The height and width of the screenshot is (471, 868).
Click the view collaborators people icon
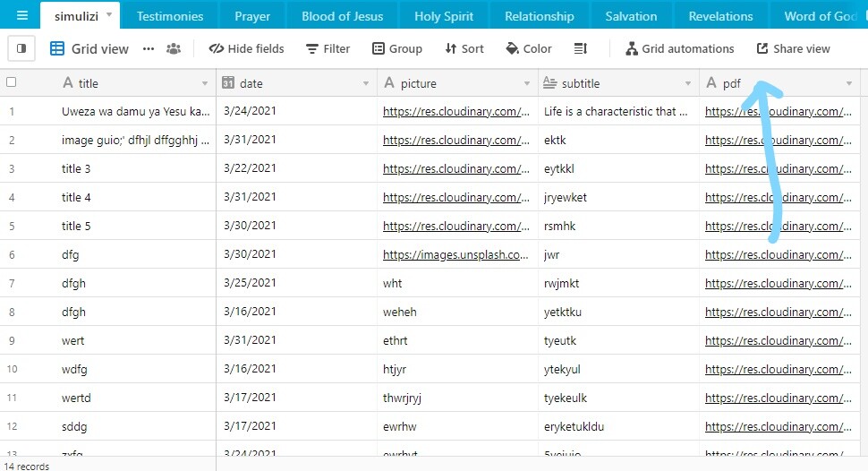pyautogui.click(x=174, y=48)
